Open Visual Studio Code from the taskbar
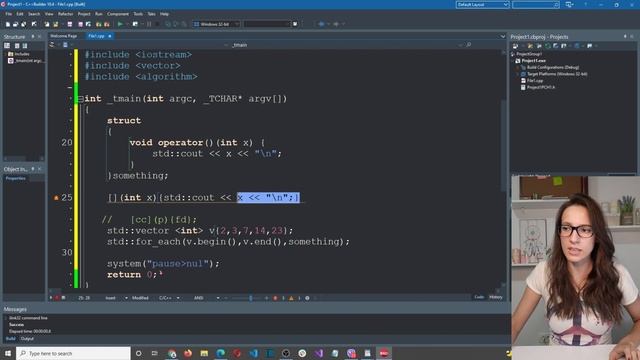Image resolution: width=640 pixels, height=360 pixels. (253, 353)
